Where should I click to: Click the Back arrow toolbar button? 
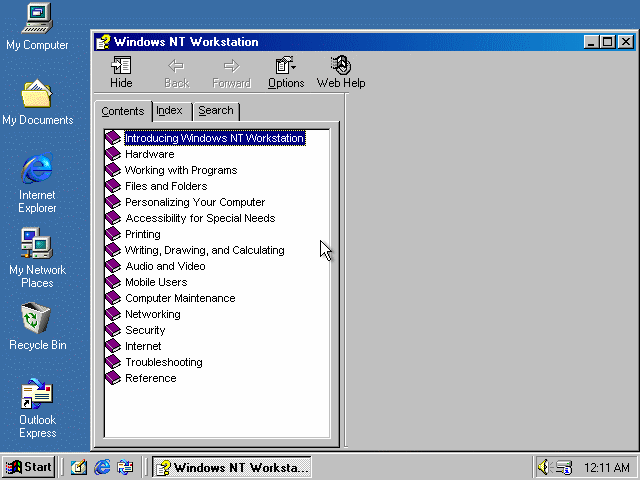pos(176,72)
